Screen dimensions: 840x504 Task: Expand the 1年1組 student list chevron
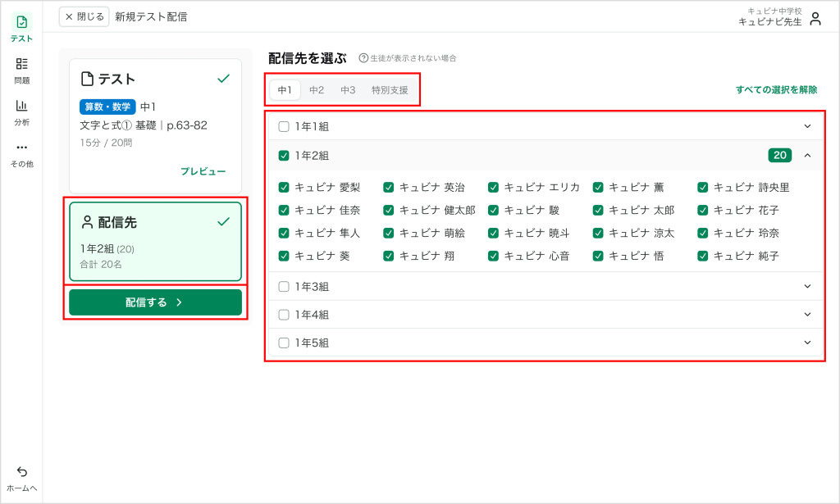(807, 126)
